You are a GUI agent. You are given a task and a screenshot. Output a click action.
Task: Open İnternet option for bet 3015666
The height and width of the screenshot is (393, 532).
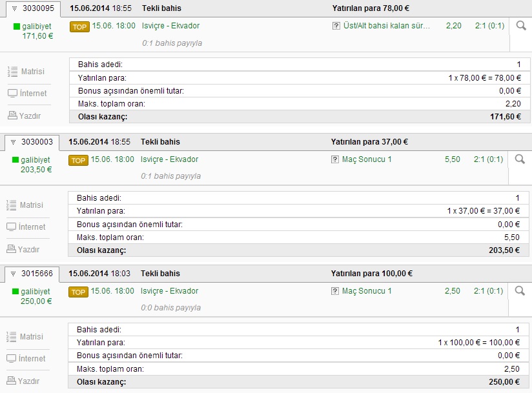[x=27, y=359]
